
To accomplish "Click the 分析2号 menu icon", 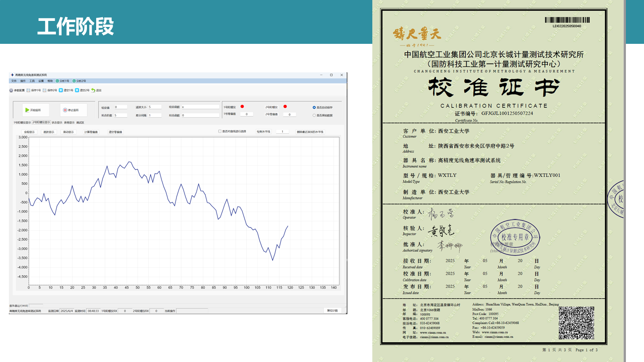I will [x=74, y=81].
